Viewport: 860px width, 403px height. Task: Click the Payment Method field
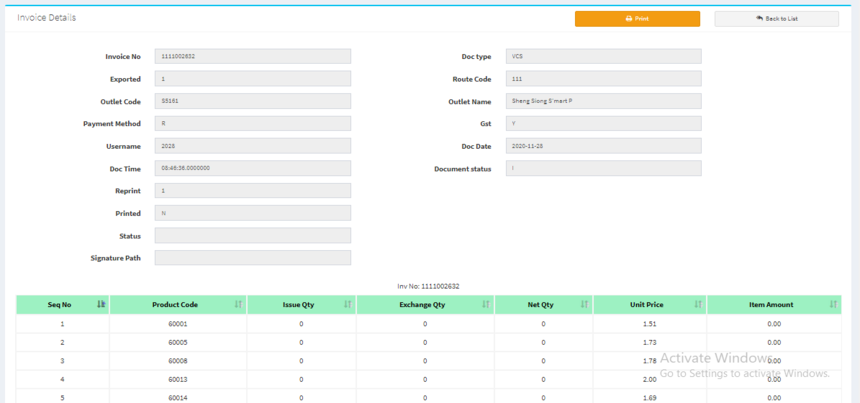coord(253,124)
